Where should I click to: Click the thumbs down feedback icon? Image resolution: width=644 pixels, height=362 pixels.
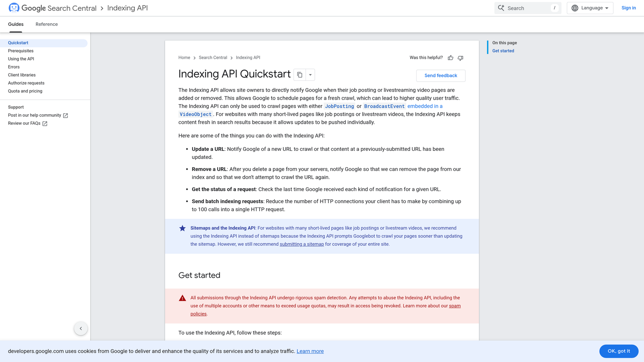point(460,58)
